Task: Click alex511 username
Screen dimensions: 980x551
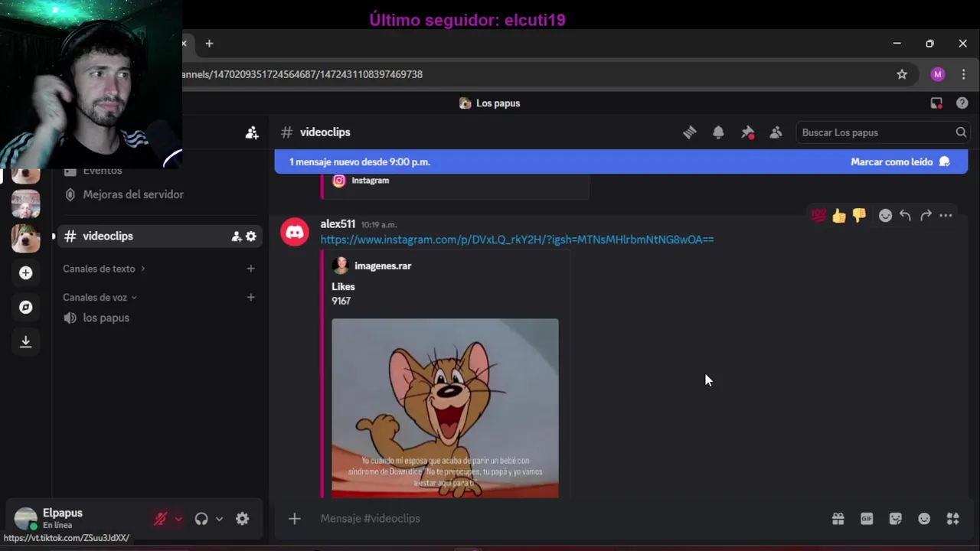Action: click(x=338, y=224)
